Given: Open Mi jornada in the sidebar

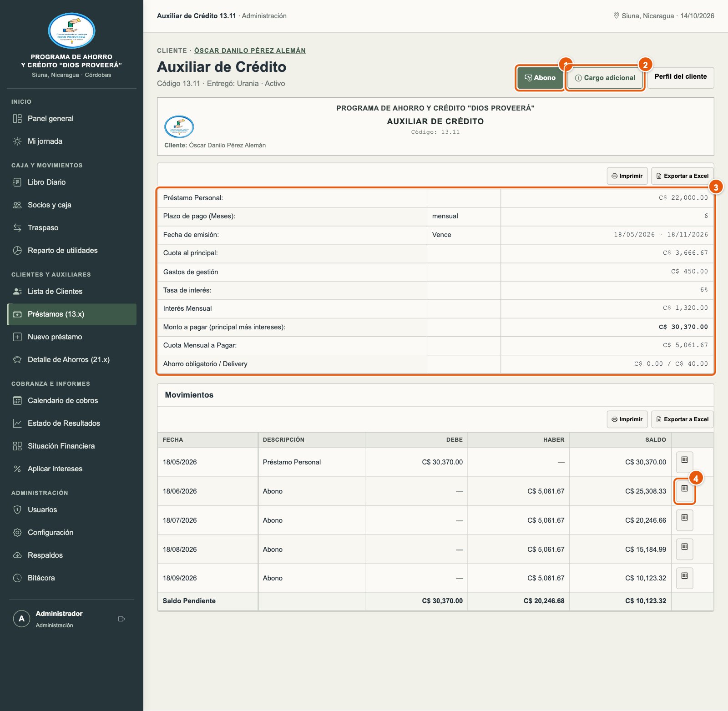Looking at the screenshot, I should (71, 141).
